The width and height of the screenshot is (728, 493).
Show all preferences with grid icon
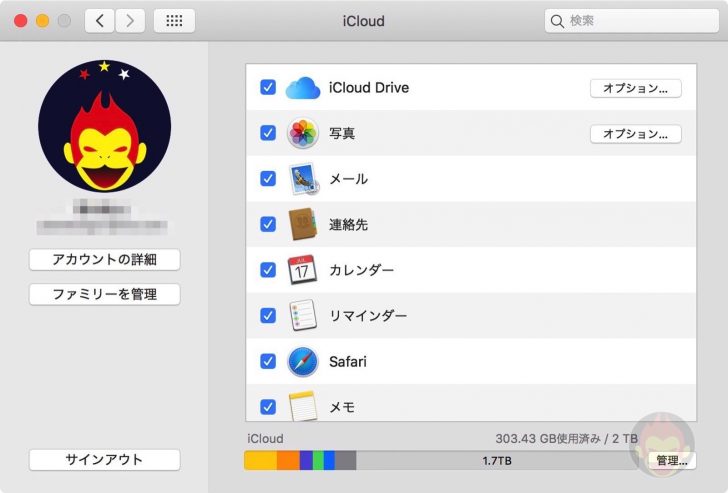174,21
